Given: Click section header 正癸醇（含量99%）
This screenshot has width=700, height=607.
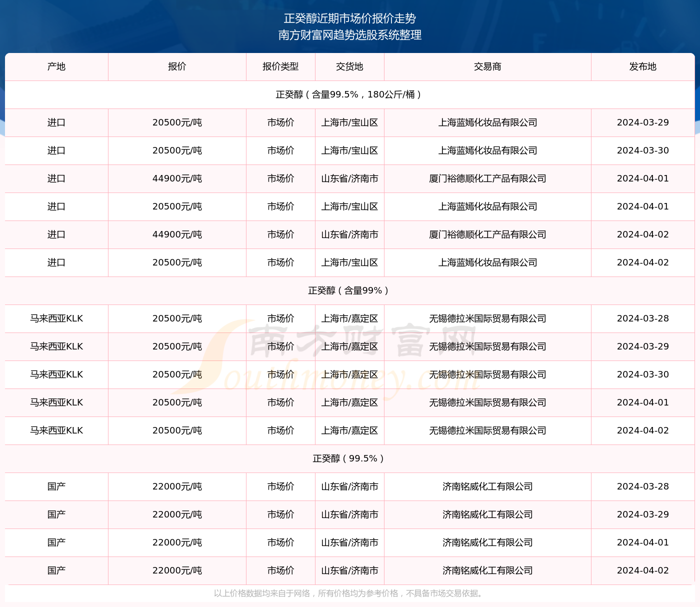Looking at the screenshot, I should [x=349, y=290].
